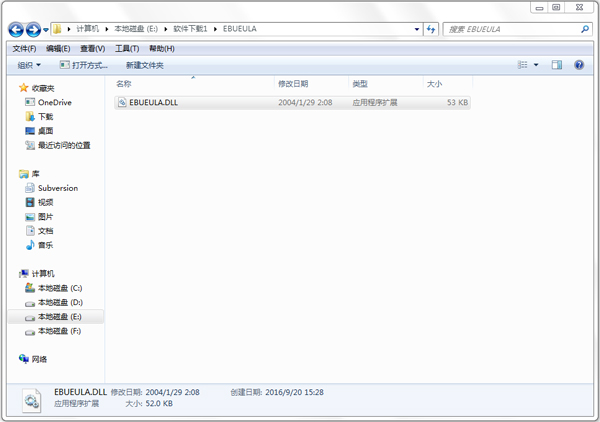This screenshot has height=422, width=600.
Task: Click the 音乐 music note icon
Action: (x=30, y=245)
